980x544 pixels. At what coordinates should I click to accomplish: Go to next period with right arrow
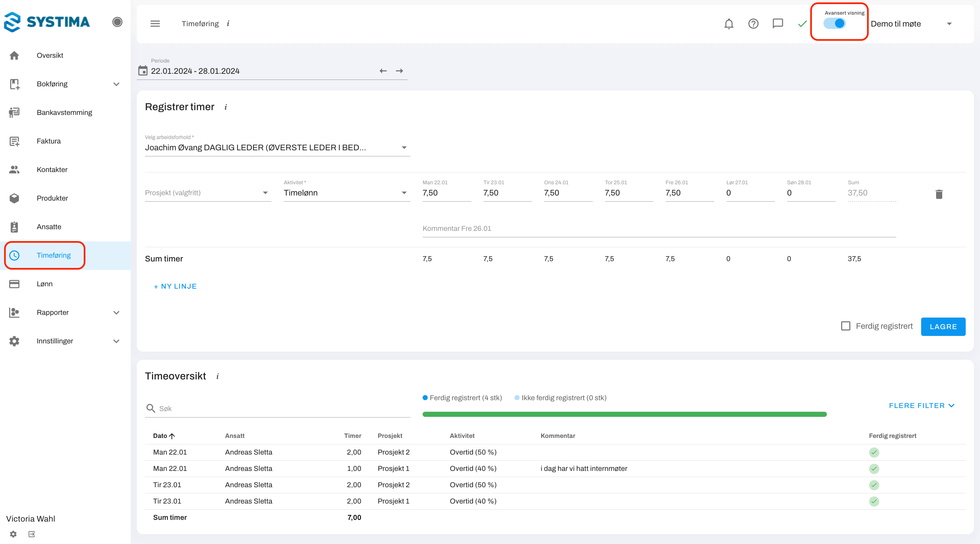pyautogui.click(x=399, y=71)
